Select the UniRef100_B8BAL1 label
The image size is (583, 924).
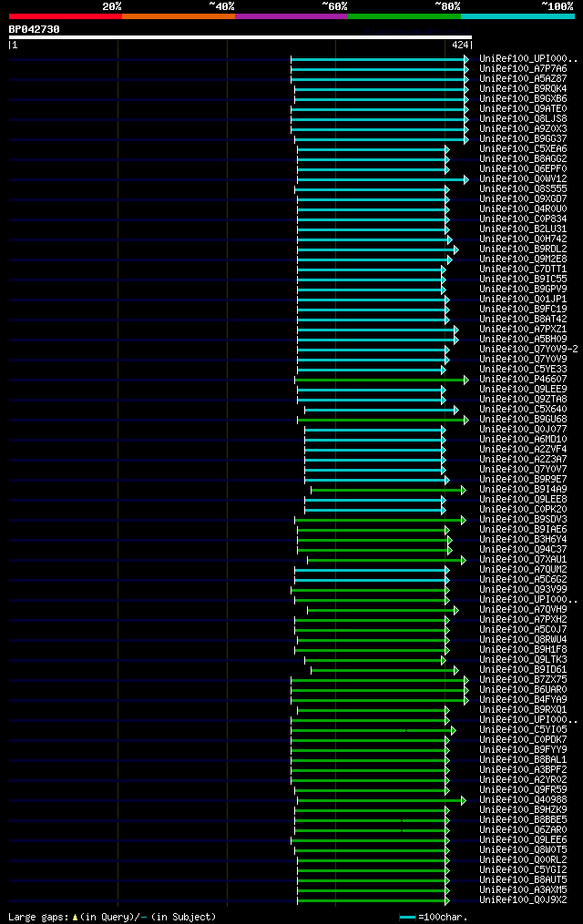coord(523,760)
